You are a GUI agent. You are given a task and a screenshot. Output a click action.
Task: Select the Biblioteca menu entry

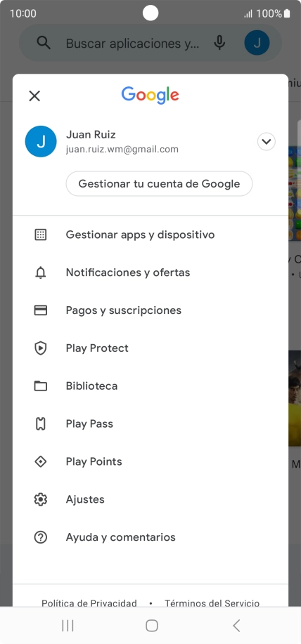(150, 386)
